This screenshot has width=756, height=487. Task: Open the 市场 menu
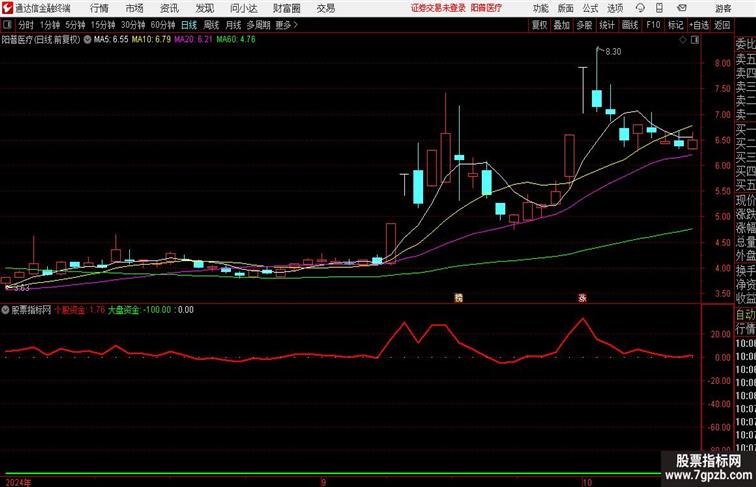tap(135, 8)
